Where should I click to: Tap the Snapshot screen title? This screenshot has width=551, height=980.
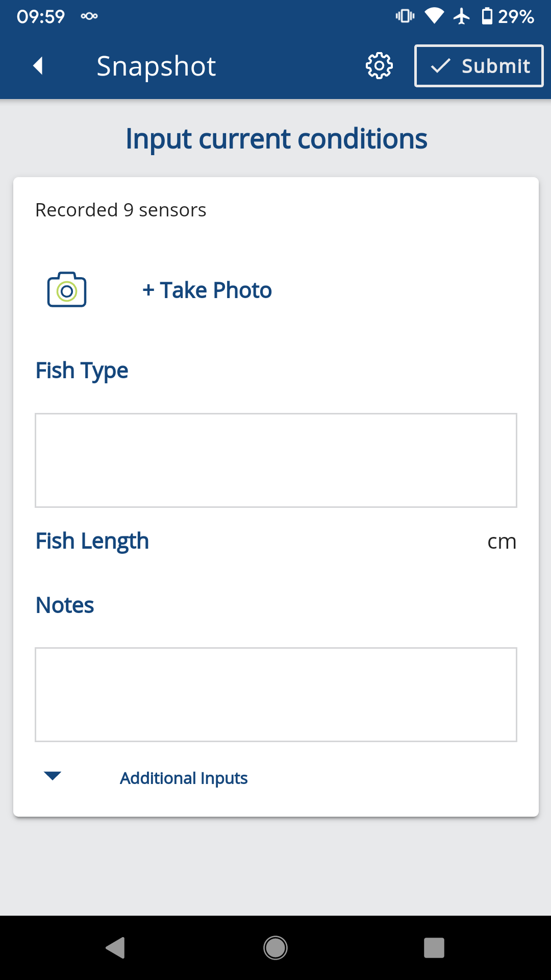(x=156, y=66)
